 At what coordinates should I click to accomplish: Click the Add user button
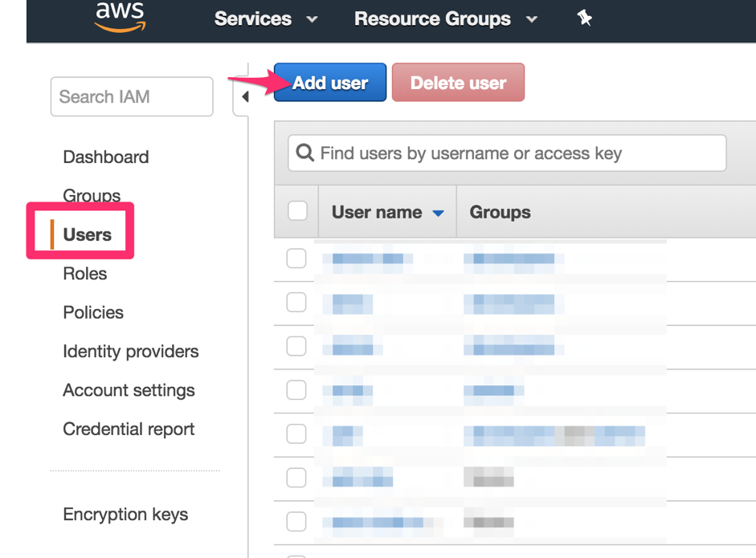pos(329,83)
